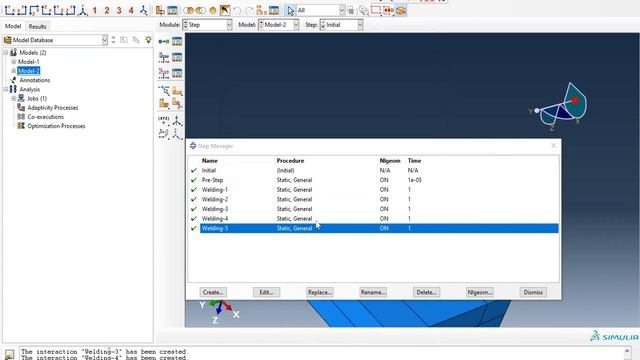Activate the selection arrow tool
640x360 pixels.
[x=290, y=10]
